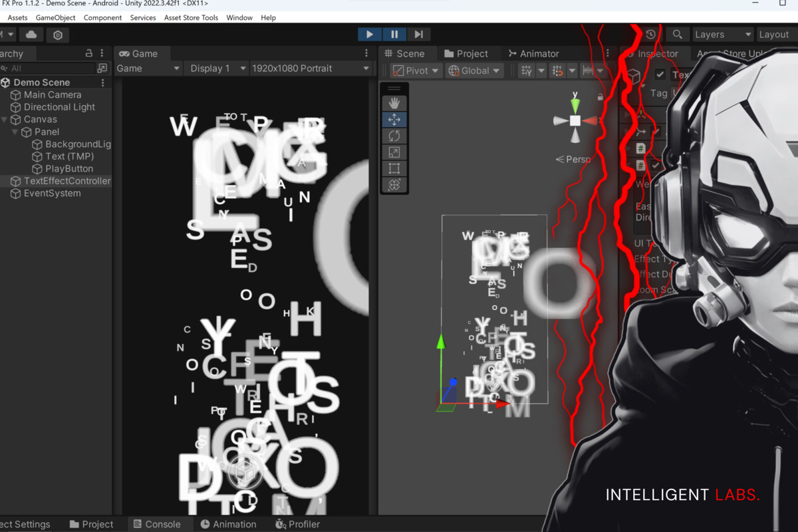Select Main Camera in Hierarchy
The width and height of the screenshot is (798, 532).
point(53,95)
